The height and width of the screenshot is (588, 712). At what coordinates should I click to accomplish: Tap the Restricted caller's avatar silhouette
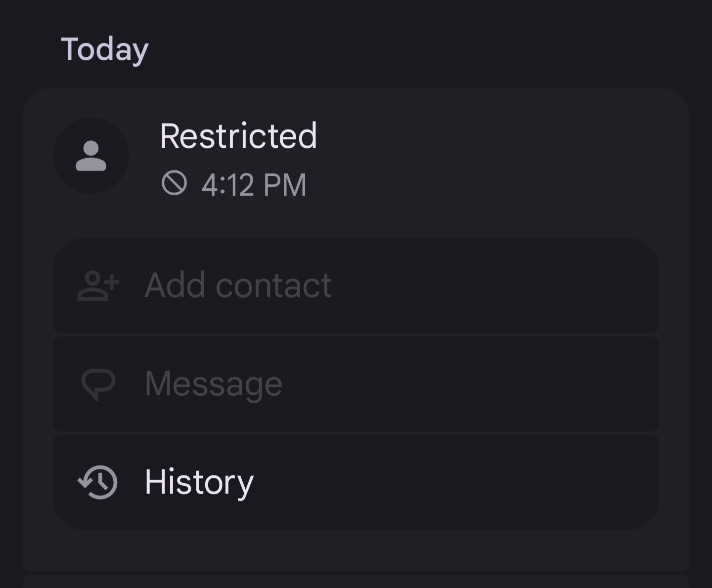pos(91,156)
